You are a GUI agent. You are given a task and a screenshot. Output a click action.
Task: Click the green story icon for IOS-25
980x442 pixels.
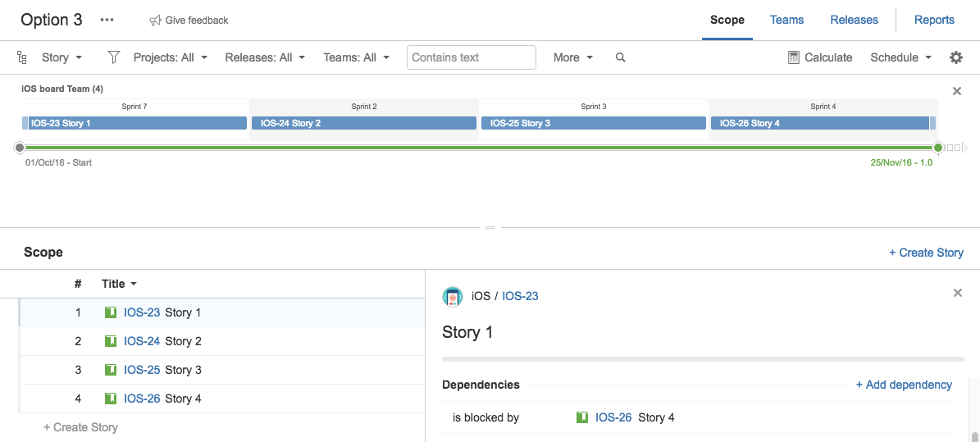111,370
